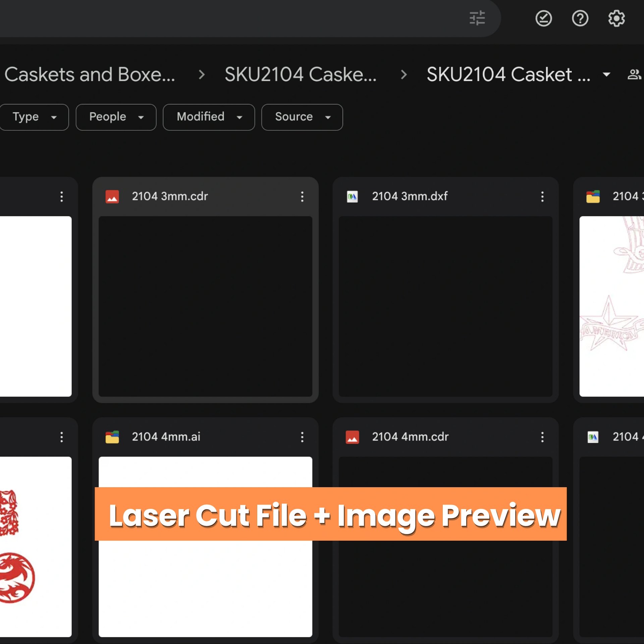
Task: Click the dark preview thumbnail of 2104 3mm.dxf
Action: click(445, 306)
